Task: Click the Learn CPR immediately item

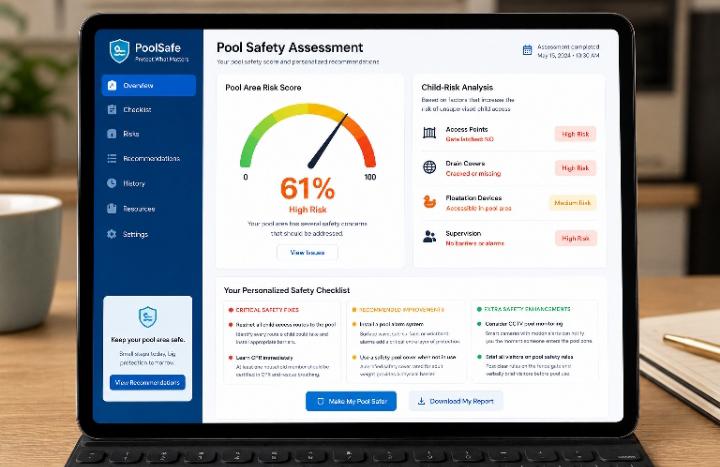Action: point(264,358)
